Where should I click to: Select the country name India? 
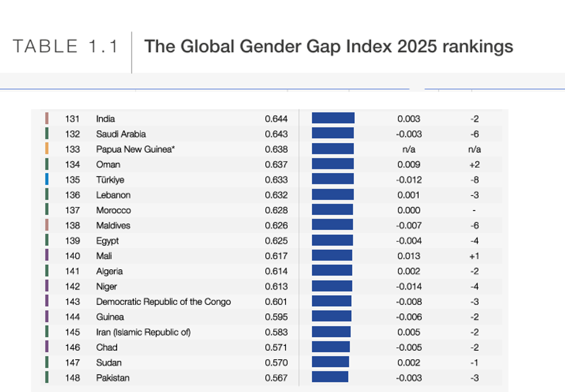(x=106, y=119)
